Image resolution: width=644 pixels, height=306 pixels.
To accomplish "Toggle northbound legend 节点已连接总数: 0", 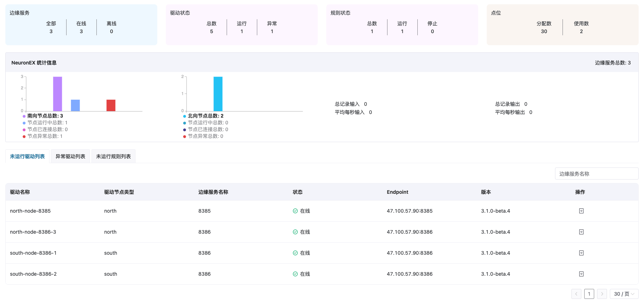I will (205, 129).
